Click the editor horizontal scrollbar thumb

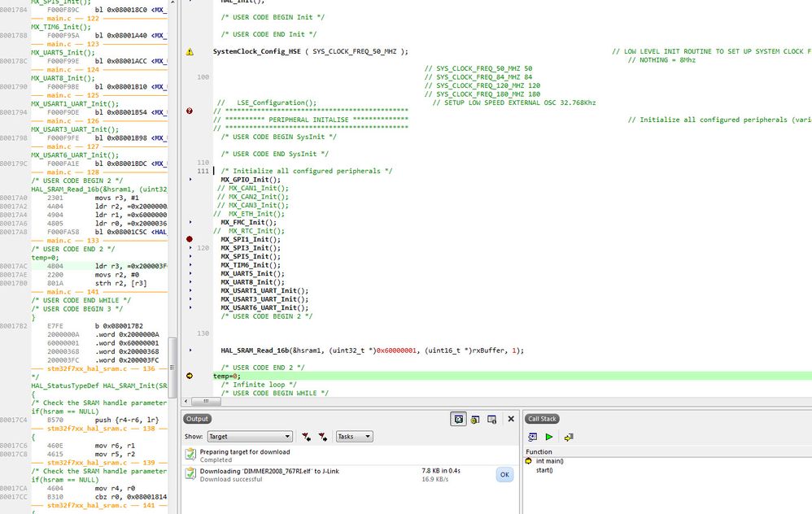[x=206, y=401]
